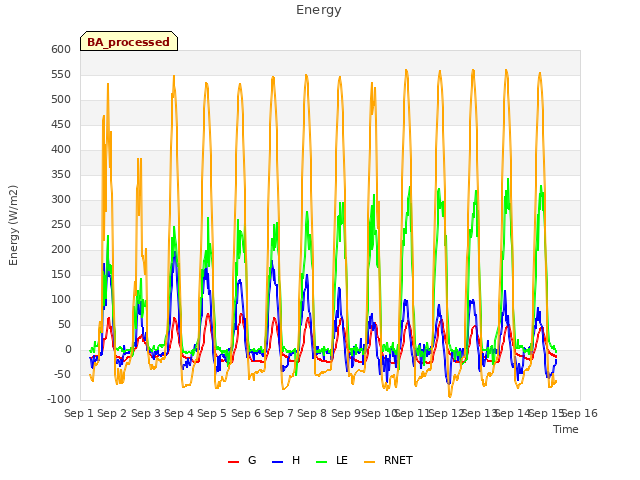640x480 pixels.
Task: Click the 450 y-axis tick label
Action: pos(61,124)
